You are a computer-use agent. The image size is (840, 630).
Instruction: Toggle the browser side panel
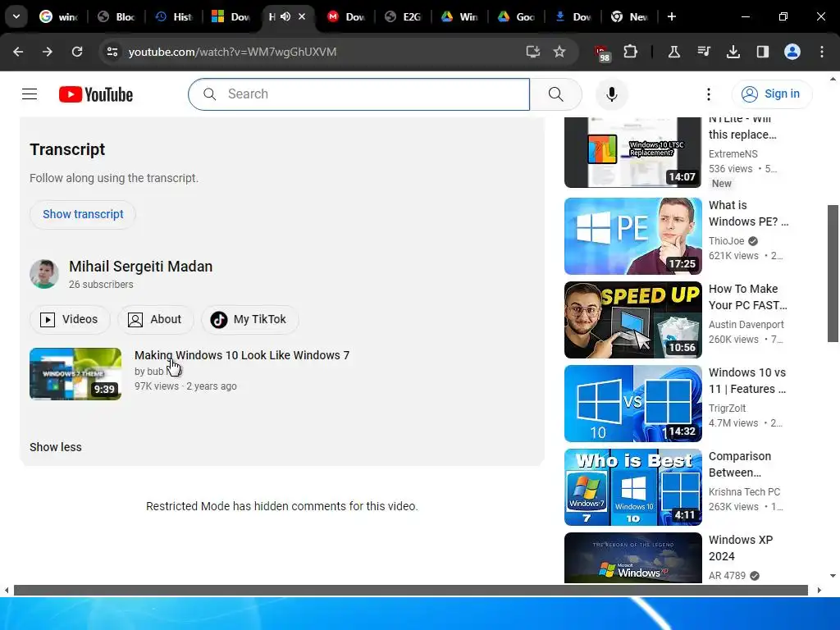tap(762, 52)
